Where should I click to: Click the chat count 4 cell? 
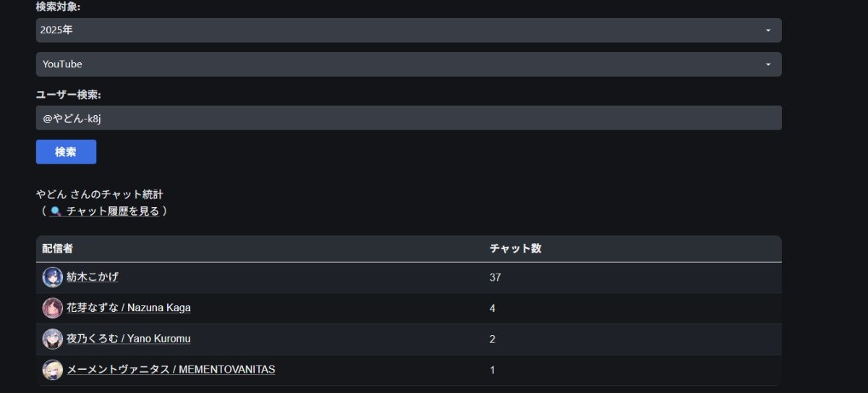493,308
